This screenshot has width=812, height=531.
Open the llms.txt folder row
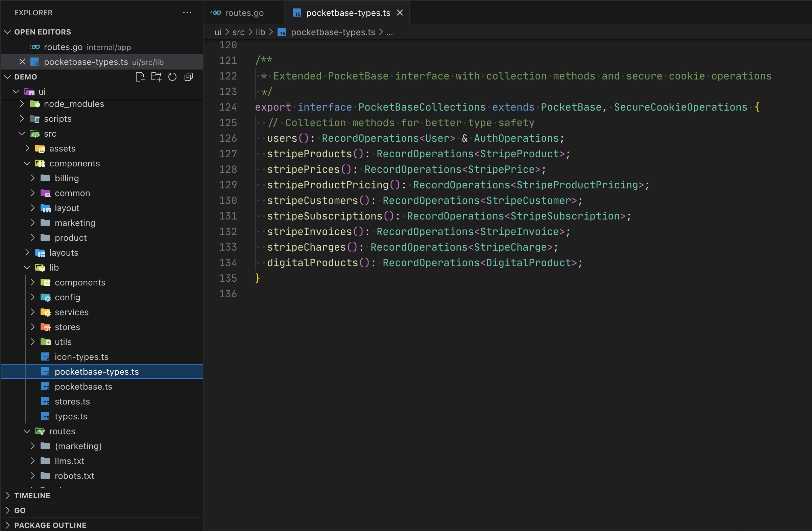[102, 461]
